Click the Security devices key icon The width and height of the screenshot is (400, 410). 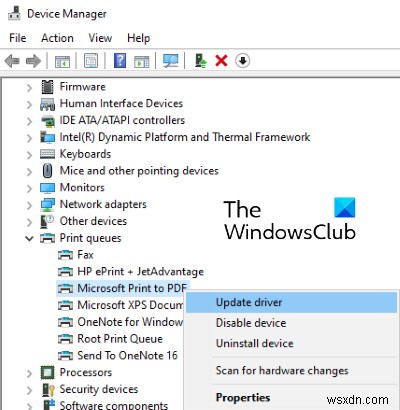pyautogui.click(x=48, y=389)
